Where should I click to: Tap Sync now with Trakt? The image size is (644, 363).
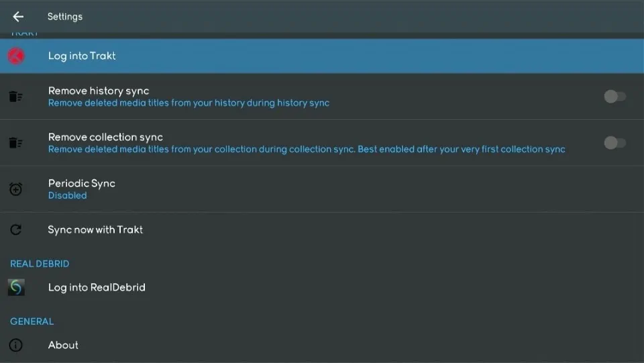coord(95,229)
